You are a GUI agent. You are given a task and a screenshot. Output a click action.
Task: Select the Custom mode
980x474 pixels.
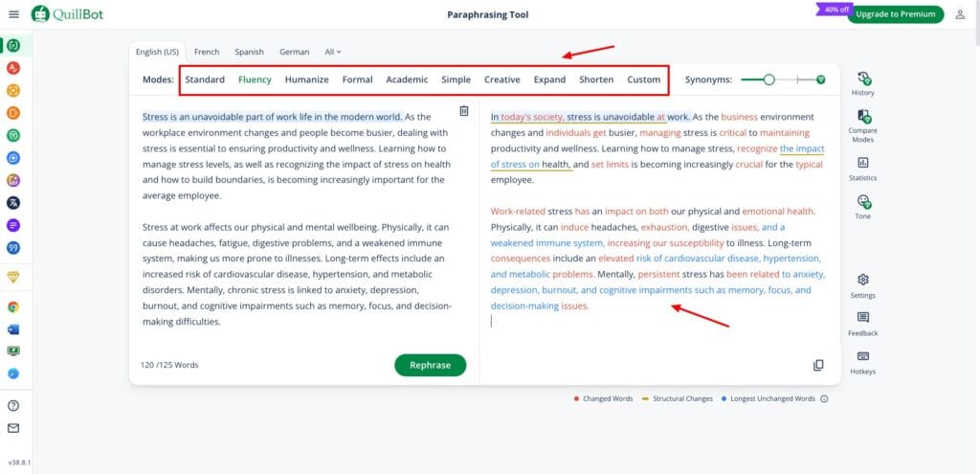pos(644,79)
